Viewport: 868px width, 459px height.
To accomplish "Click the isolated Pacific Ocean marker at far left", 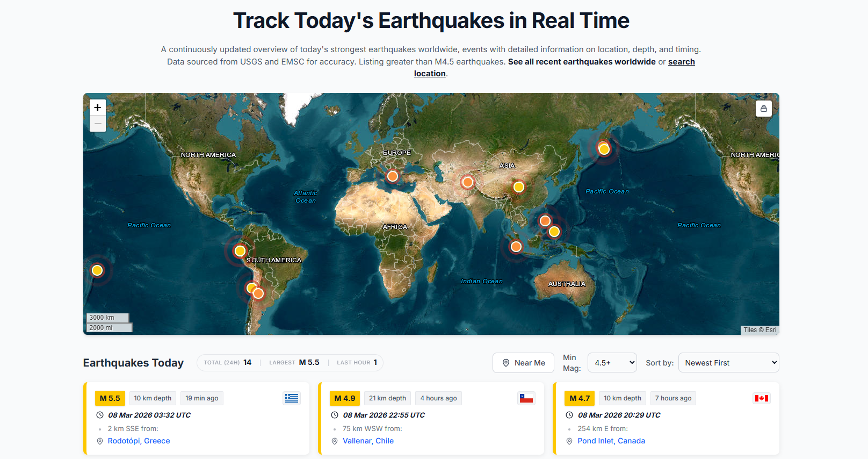I will [x=97, y=270].
